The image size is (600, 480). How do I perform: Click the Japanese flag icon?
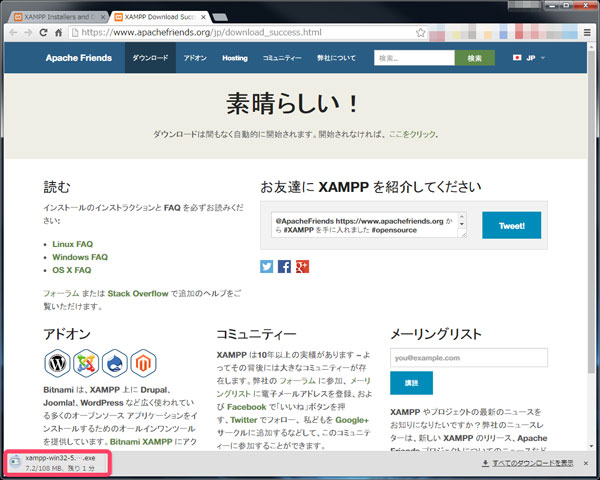pyautogui.click(x=517, y=58)
